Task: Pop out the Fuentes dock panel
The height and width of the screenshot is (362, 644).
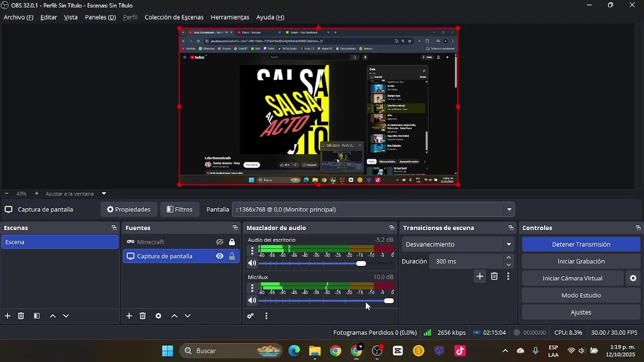Action: (x=235, y=228)
